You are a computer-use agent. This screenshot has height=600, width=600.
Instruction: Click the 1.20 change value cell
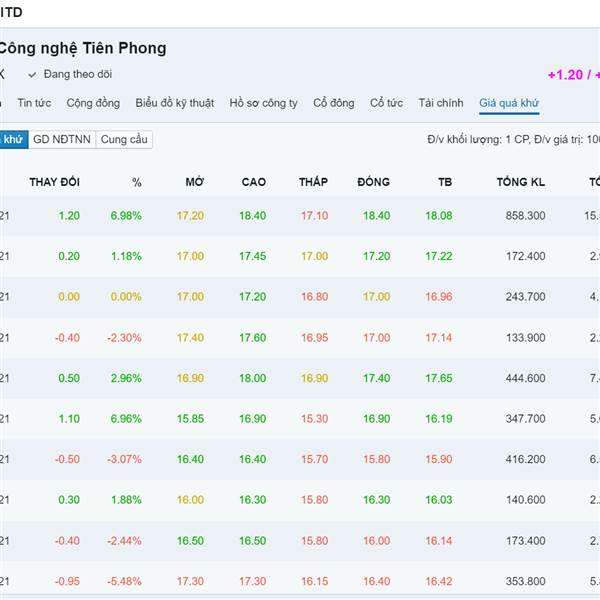(69, 215)
